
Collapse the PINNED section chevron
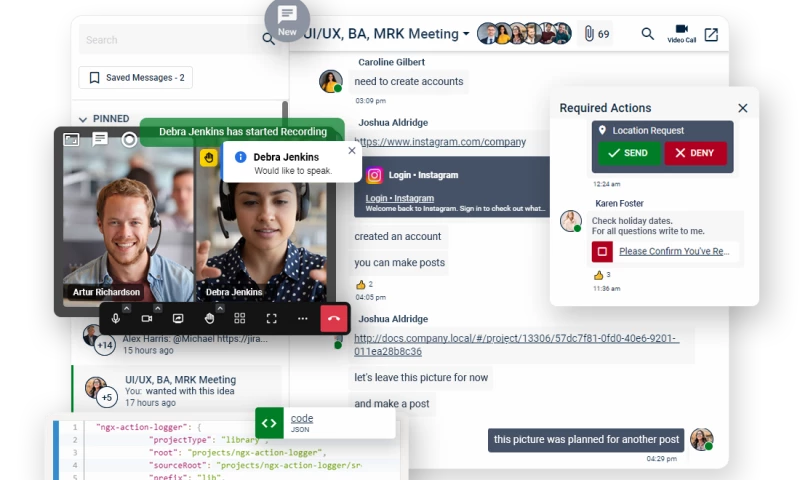[83, 119]
